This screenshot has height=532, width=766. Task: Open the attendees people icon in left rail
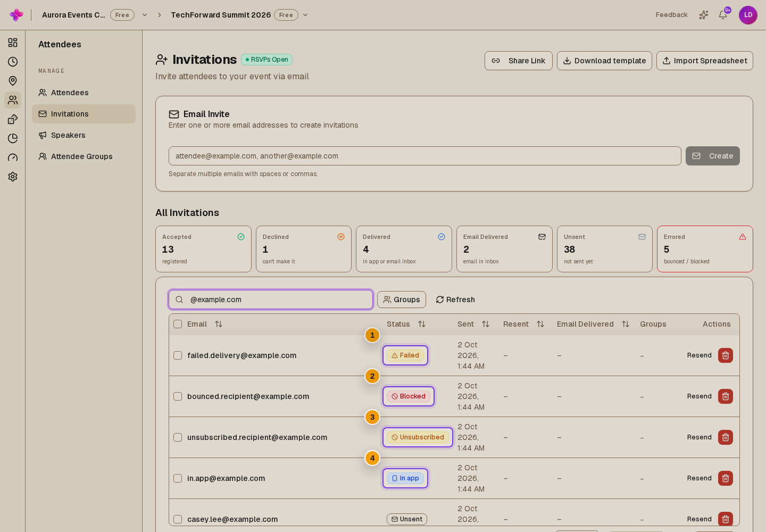pyautogui.click(x=13, y=100)
